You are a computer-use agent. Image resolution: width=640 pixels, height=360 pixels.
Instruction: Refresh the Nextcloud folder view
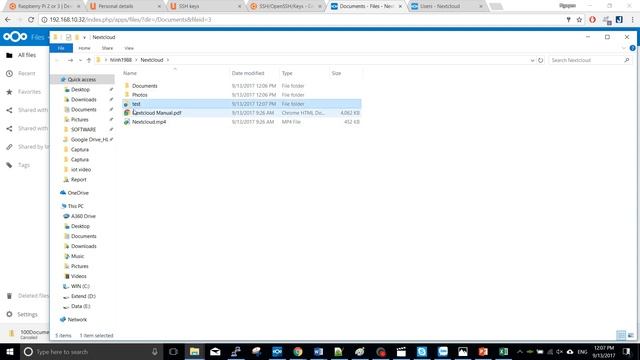(x=540, y=60)
